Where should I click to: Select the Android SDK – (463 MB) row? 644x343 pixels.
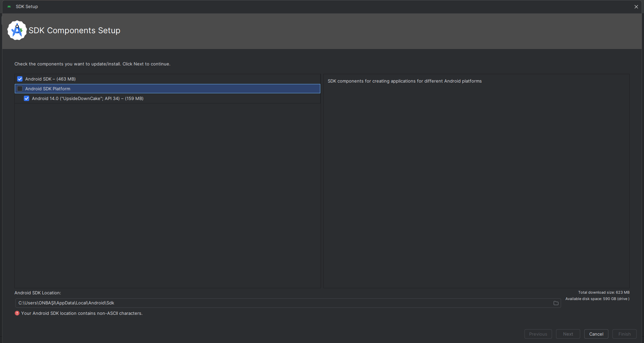[x=168, y=79]
